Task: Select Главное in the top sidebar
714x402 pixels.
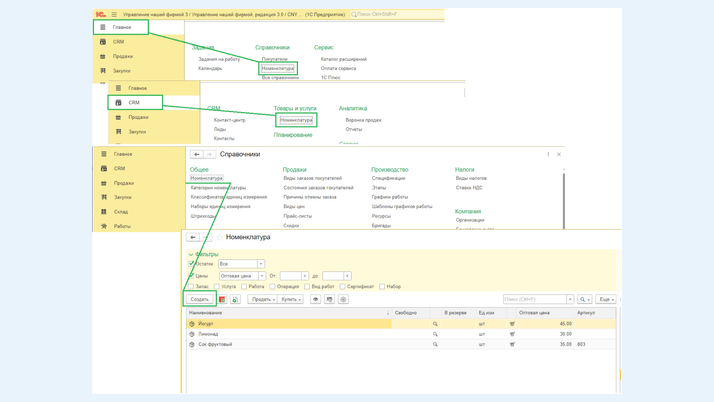Action: 121,27
